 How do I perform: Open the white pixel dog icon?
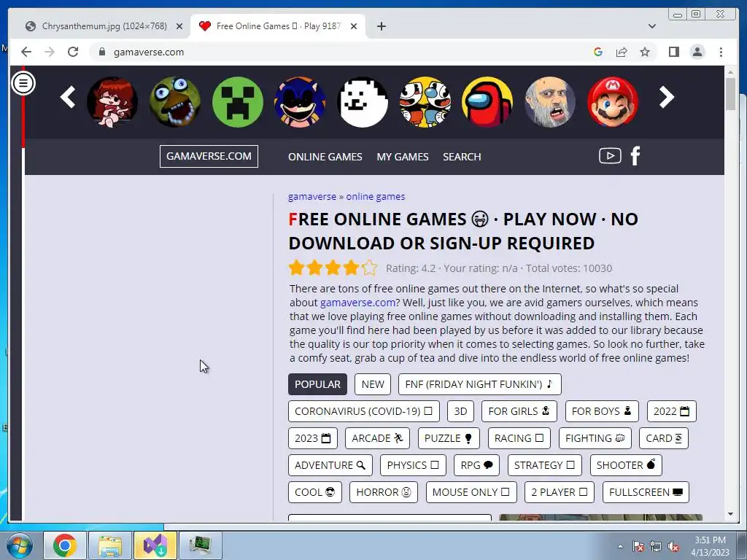coord(363,102)
